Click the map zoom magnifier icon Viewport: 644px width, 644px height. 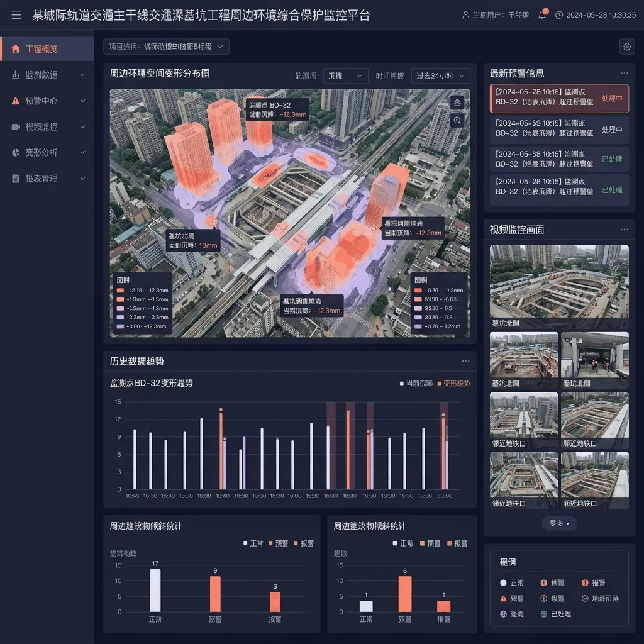click(x=457, y=121)
